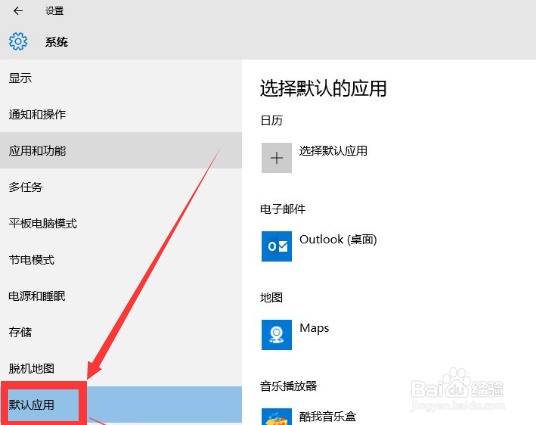This screenshot has width=536, height=425.
Task: Click the 地图 section label
Action: click(271, 297)
